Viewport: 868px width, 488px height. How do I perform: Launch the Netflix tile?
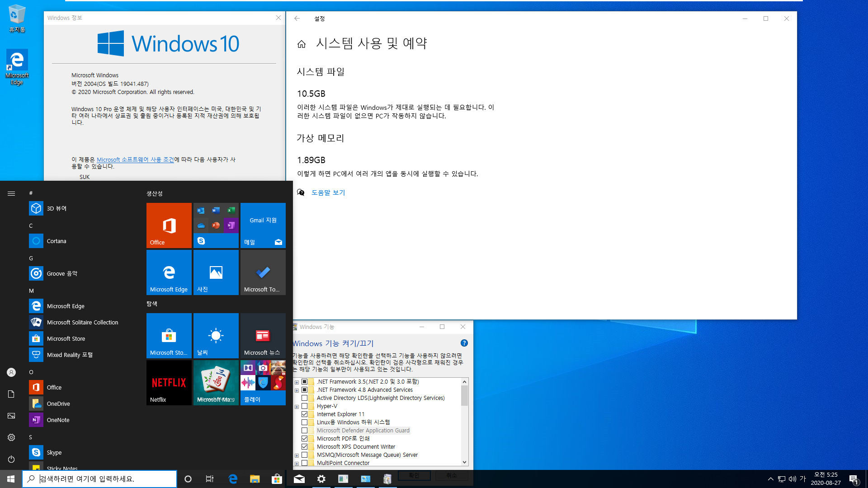(x=169, y=383)
